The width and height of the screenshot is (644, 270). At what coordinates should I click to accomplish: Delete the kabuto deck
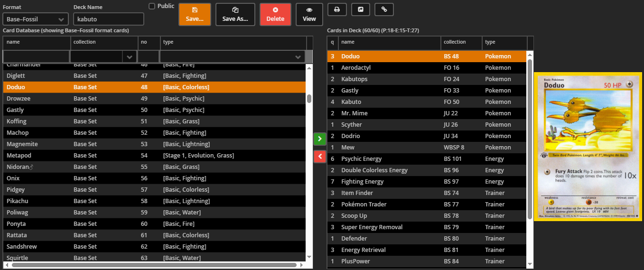pos(275,14)
